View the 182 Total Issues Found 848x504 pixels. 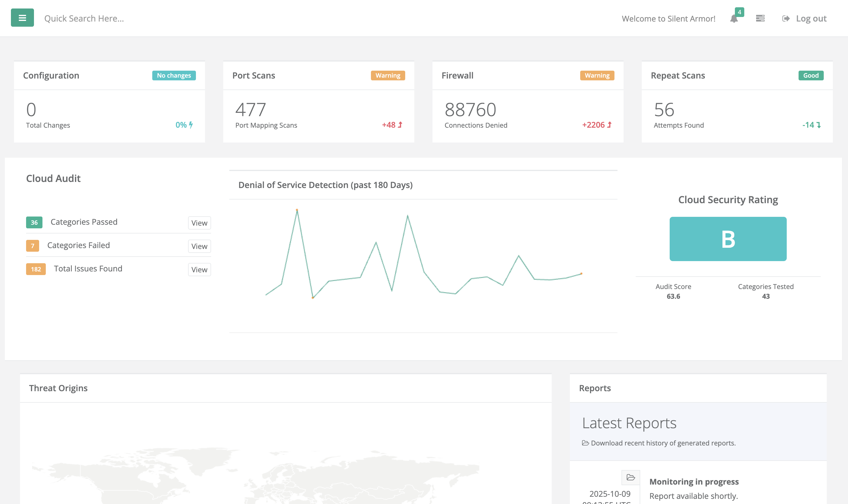199,269
